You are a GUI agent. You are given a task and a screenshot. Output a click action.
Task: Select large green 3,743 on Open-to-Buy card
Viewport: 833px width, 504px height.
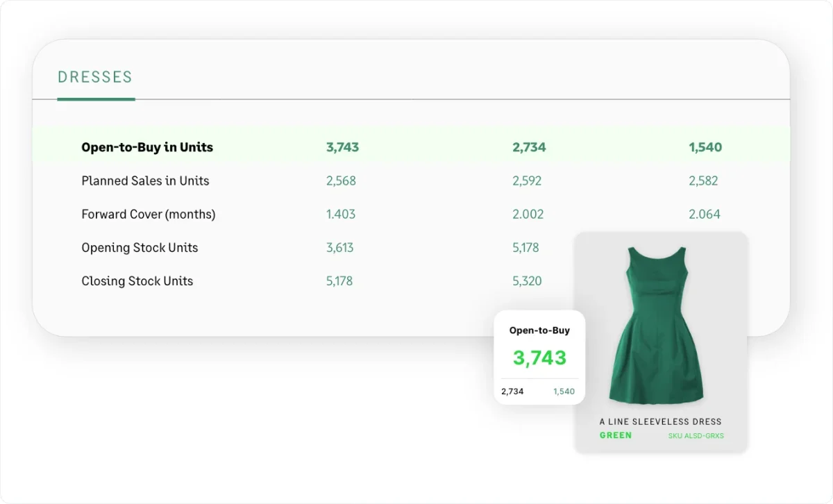pos(539,358)
